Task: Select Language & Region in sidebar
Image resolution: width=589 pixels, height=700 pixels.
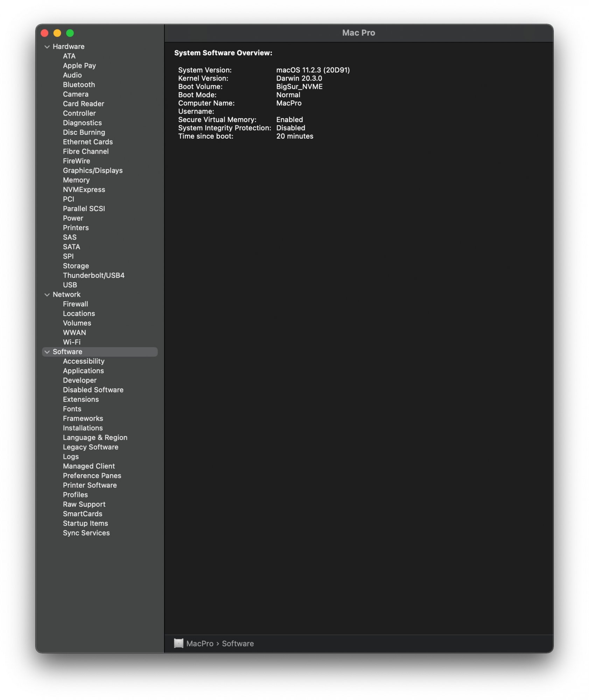Action: [95, 437]
